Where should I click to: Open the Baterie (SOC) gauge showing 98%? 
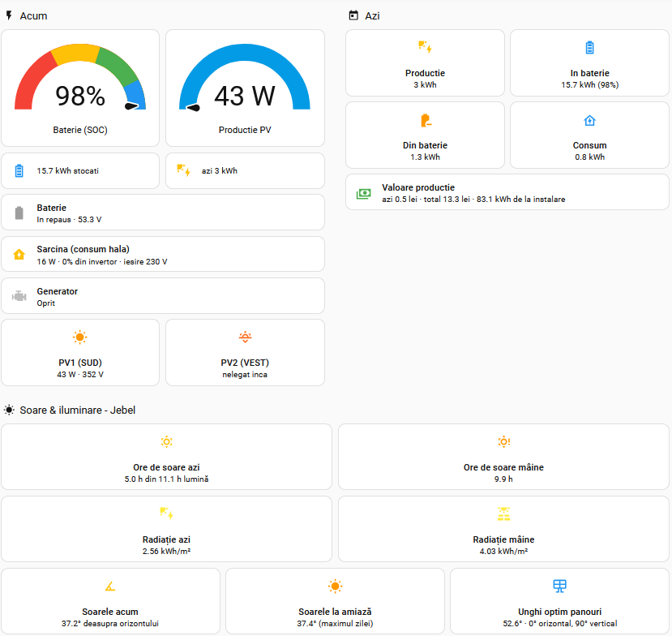[x=80, y=88]
